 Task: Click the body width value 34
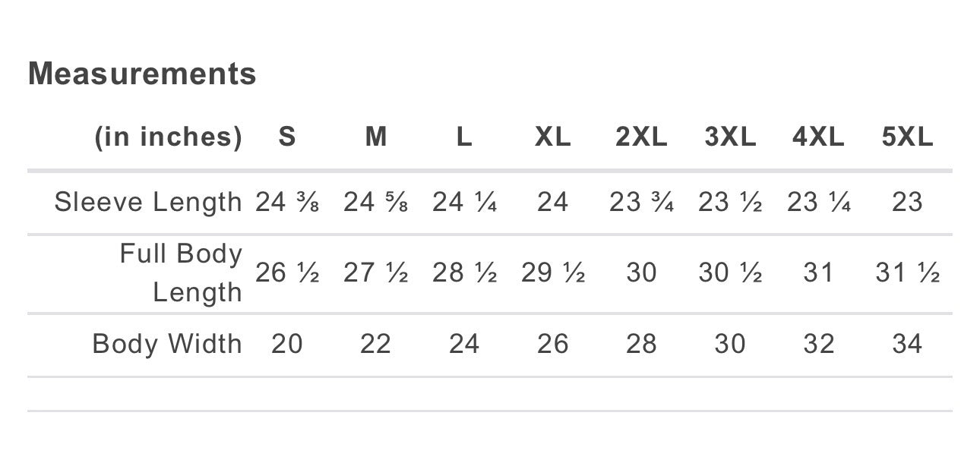(907, 344)
